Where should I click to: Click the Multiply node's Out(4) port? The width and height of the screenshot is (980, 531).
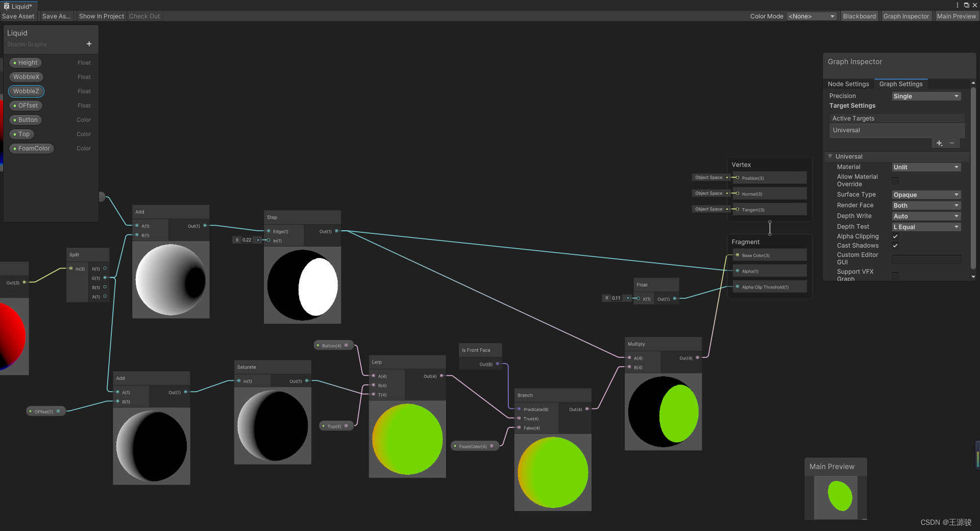click(697, 358)
